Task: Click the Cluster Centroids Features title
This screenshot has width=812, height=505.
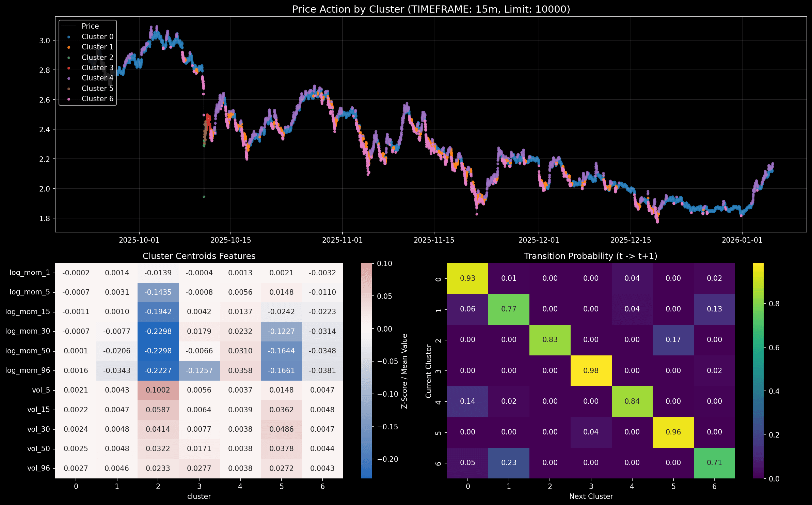Action: pos(199,256)
